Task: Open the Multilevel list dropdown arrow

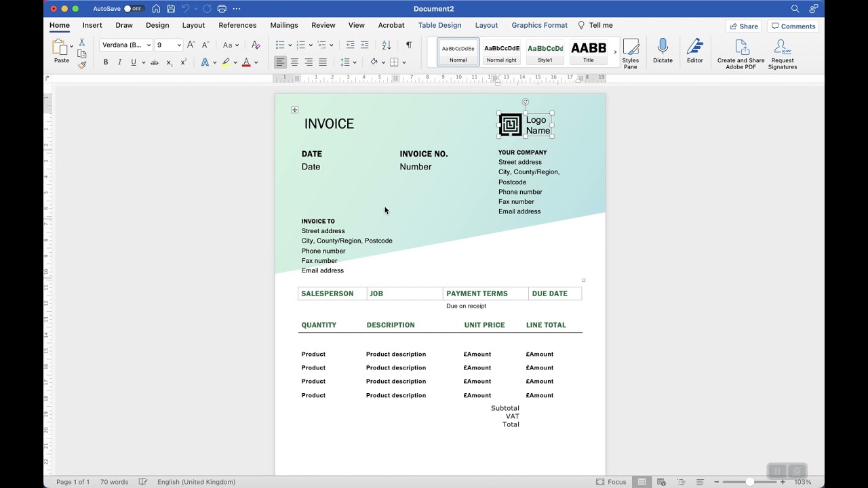Action: click(x=332, y=45)
